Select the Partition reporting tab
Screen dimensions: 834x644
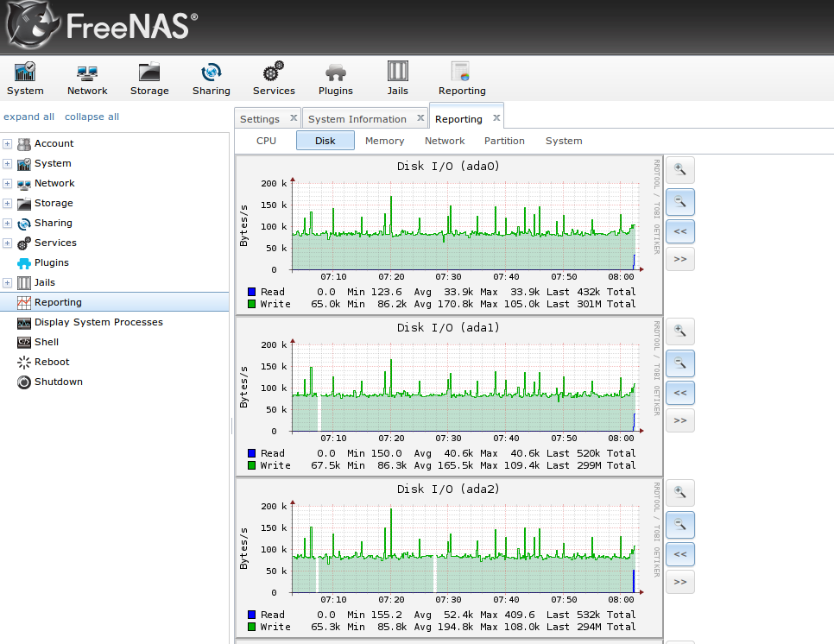(504, 141)
